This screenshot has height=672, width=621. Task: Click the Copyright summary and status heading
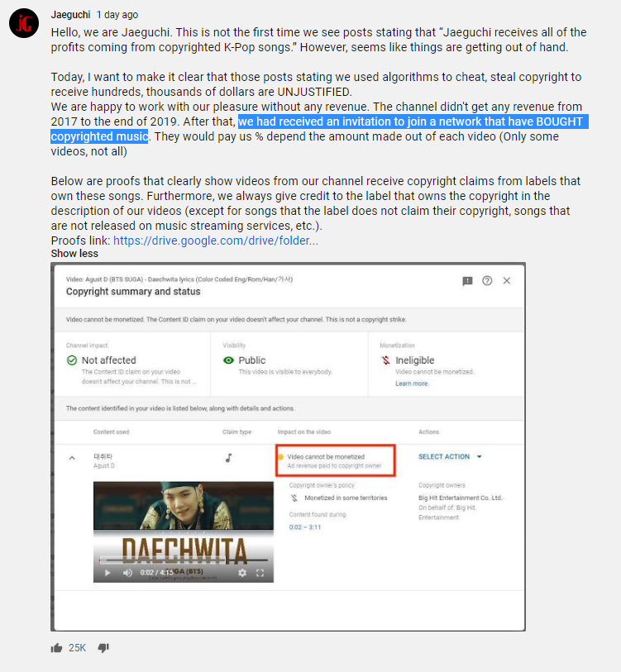[x=133, y=292]
